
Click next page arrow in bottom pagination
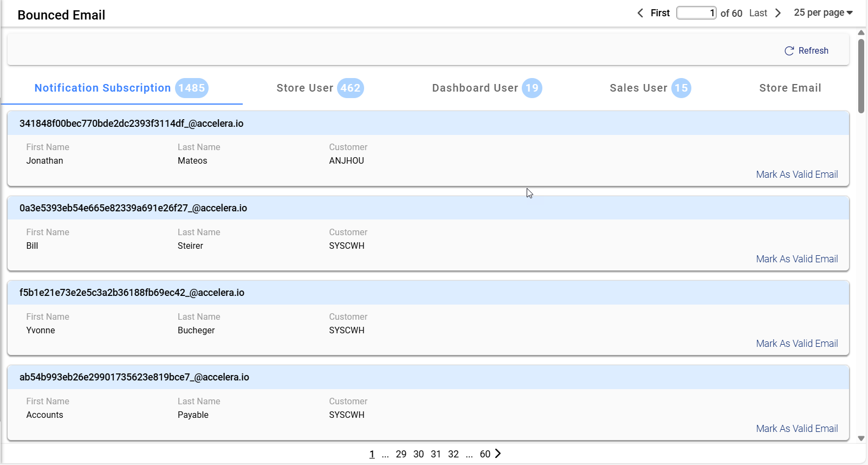[x=498, y=454]
